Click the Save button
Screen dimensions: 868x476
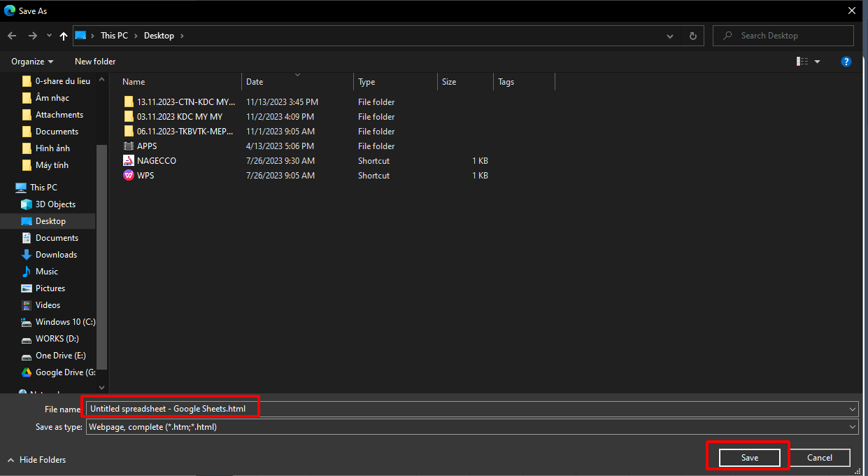[749, 458]
